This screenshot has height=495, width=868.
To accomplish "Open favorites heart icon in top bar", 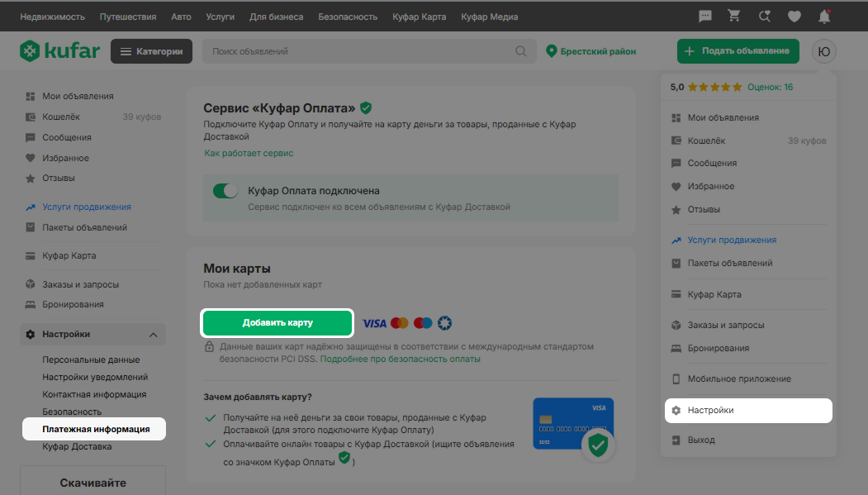I will click(x=794, y=17).
